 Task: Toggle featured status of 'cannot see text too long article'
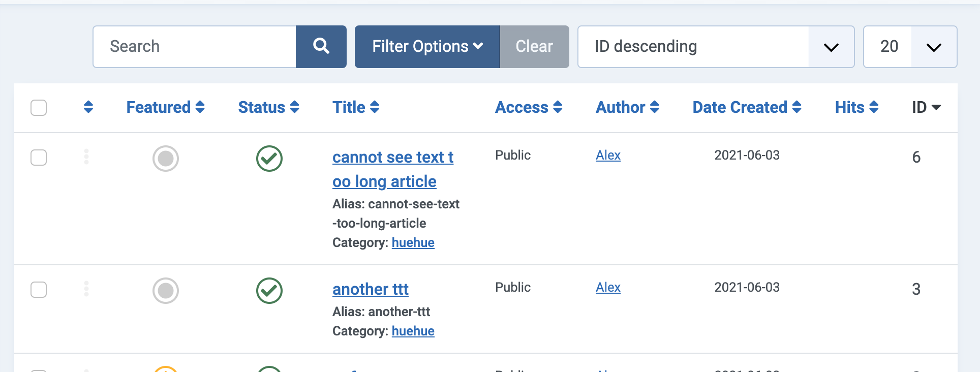click(x=166, y=159)
